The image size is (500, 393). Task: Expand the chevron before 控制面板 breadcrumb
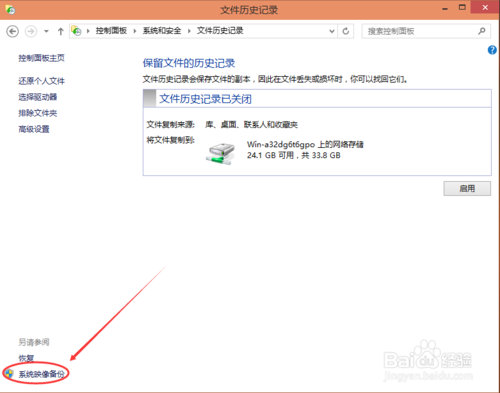[88, 31]
